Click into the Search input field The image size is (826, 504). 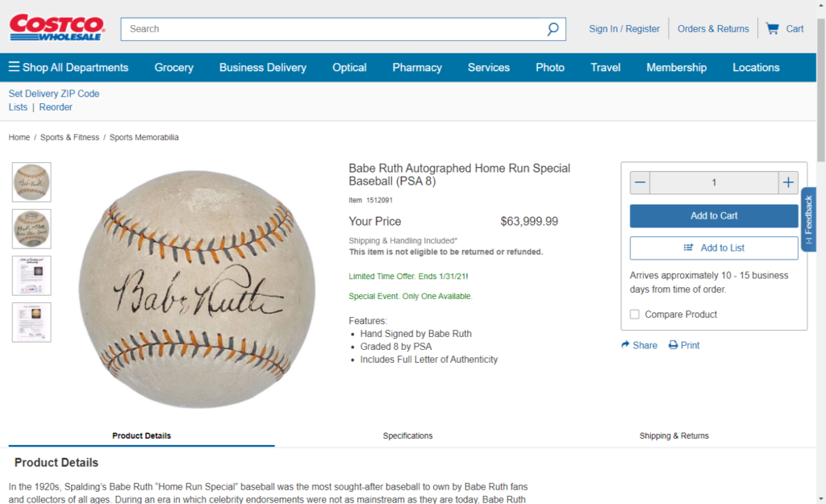click(x=333, y=29)
